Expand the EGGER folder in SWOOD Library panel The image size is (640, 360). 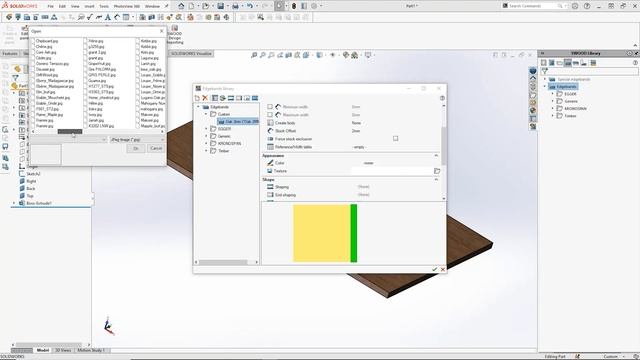click(x=553, y=94)
